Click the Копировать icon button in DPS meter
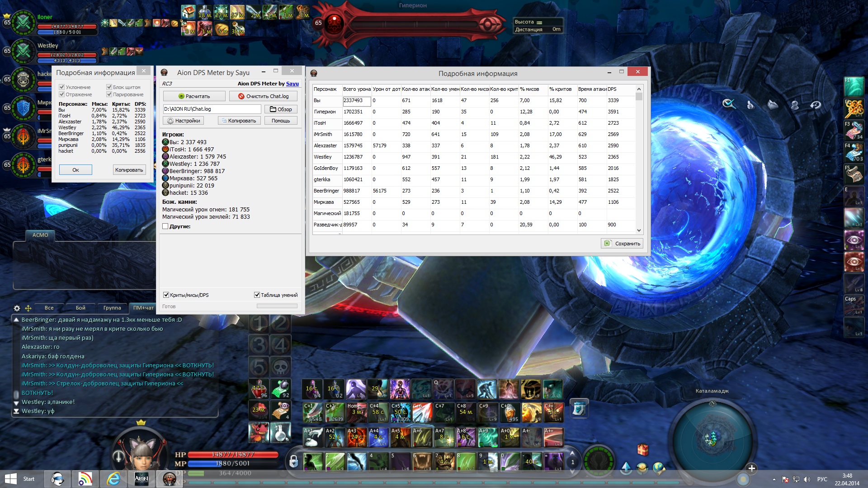This screenshot has height=488, width=868. (x=239, y=121)
